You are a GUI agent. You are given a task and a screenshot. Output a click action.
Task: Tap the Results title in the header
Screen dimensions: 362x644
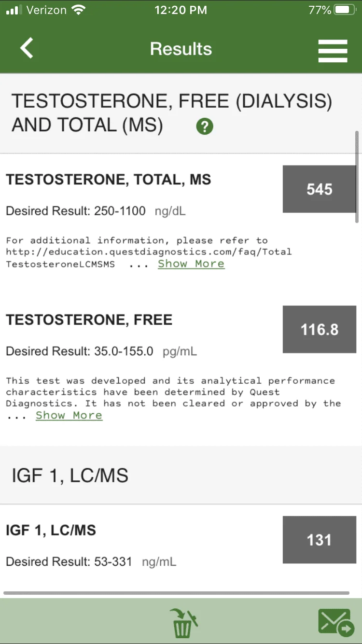click(181, 49)
